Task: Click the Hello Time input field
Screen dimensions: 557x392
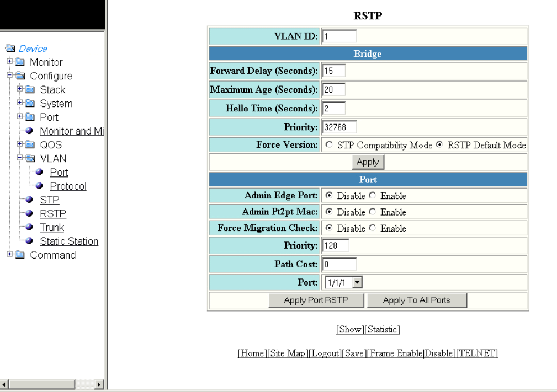Action: (x=333, y=108)
